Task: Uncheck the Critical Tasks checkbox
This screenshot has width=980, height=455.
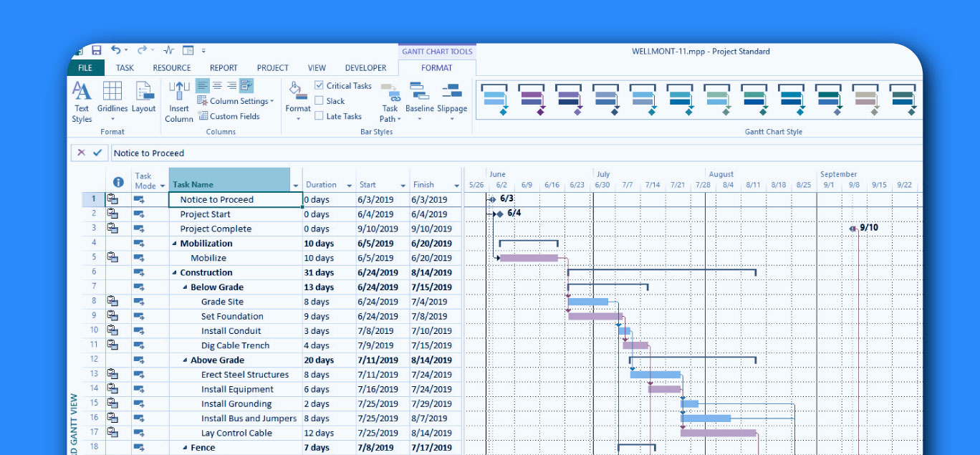Action: [320, 85]
